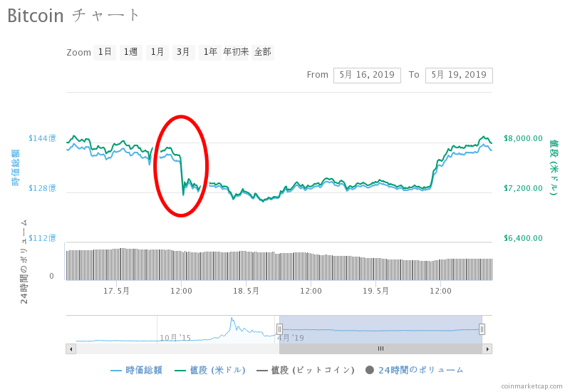Click the $112億 market cap axis label
The width and height of the screenshot is (570, 392).
[x=43, y=238]
